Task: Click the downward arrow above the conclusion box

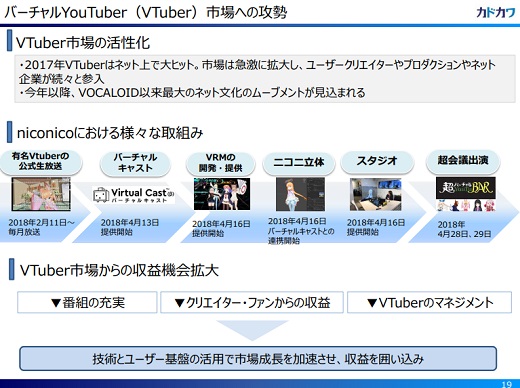Action: tap(252, 330)
